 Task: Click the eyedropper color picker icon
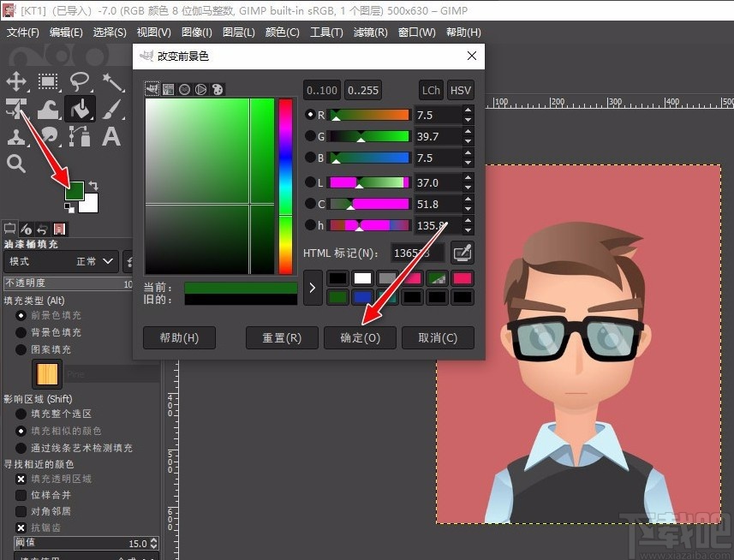(x=462, y=253)
